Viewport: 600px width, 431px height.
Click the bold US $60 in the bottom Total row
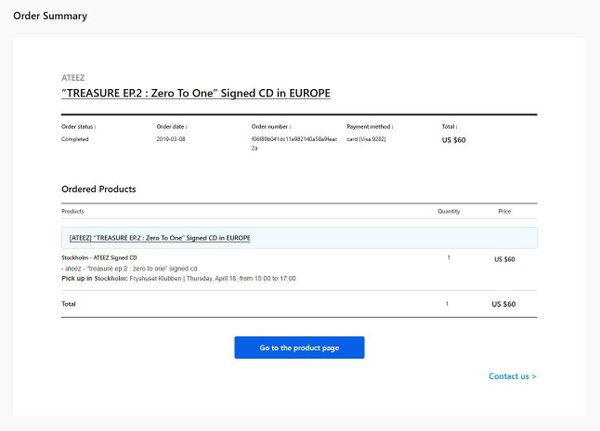504,304
